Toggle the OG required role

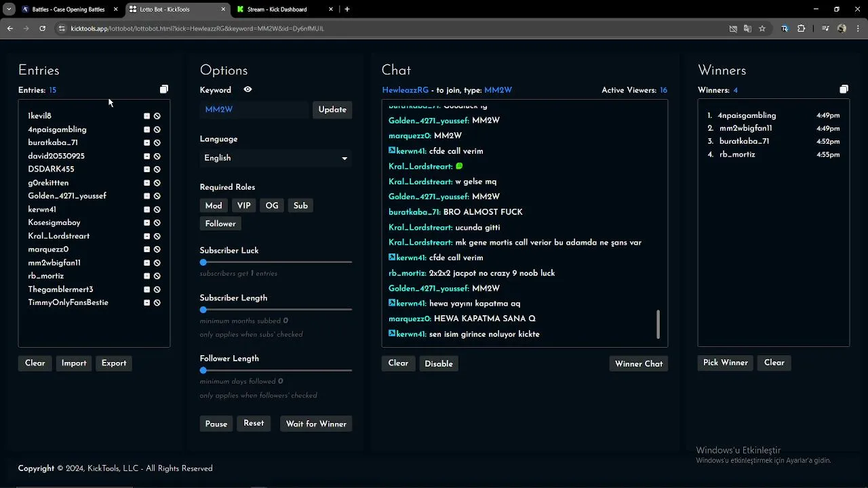[272, 205]
